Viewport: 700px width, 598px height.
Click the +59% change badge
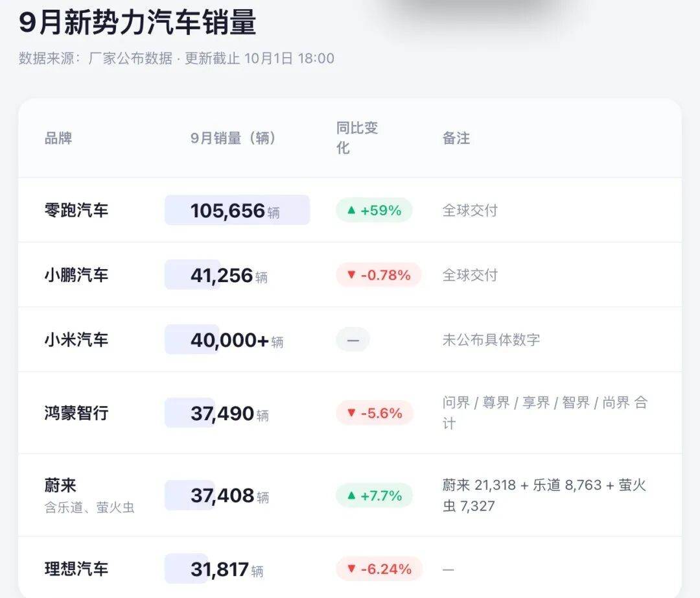pyautogui.click(x=374, y=210)
